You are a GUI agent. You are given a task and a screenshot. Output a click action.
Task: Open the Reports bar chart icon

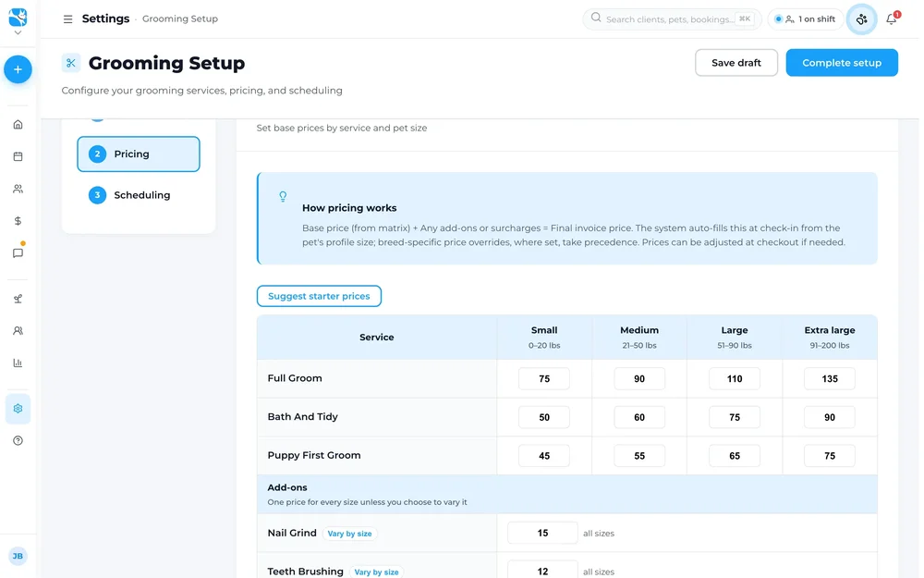[18, 363]
